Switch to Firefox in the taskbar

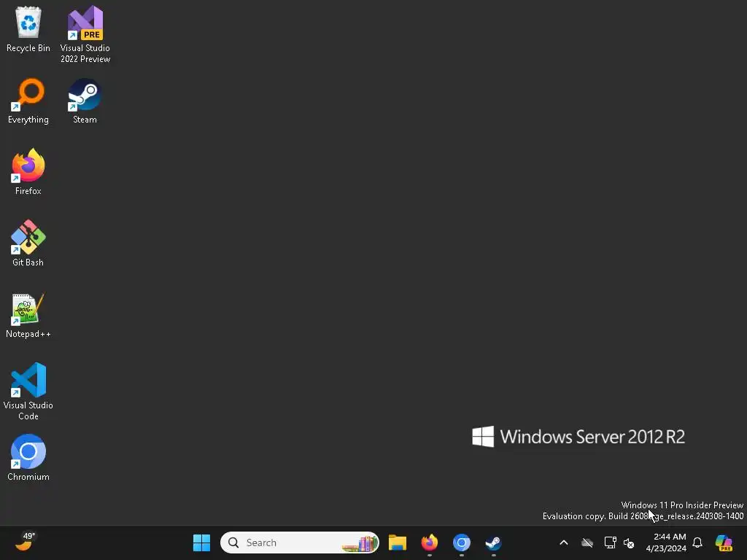(x=429, y=542)
